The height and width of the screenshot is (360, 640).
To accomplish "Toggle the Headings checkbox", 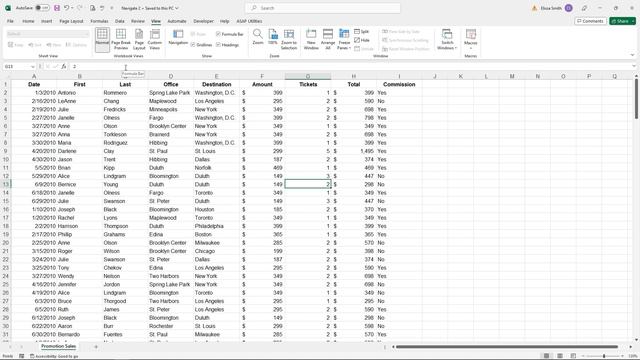I will tap(218, 44).
